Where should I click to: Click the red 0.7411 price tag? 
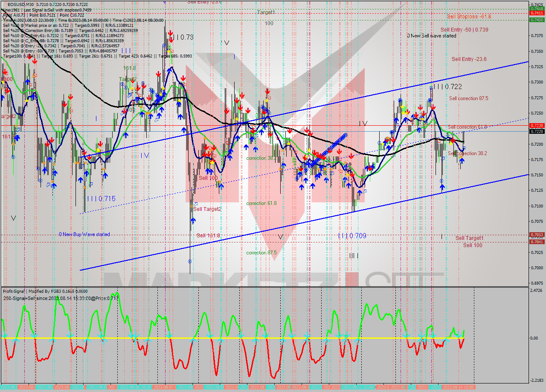(537, 13)
